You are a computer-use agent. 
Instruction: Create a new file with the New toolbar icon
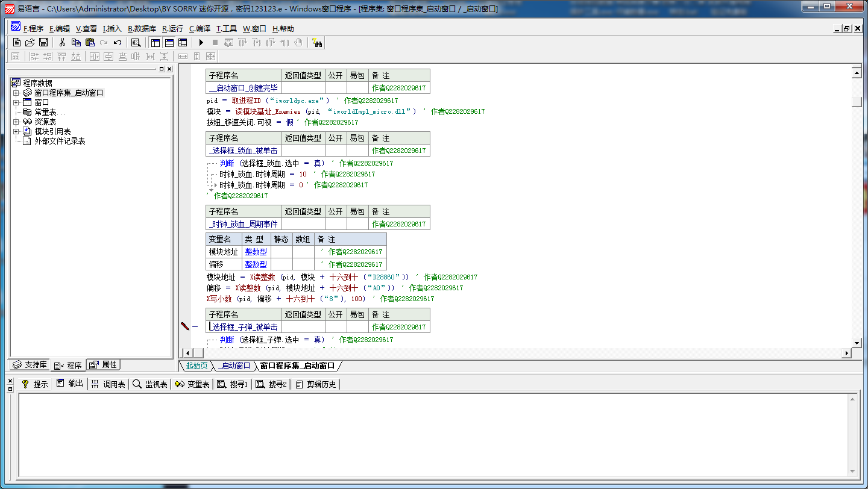click(17, 42)
